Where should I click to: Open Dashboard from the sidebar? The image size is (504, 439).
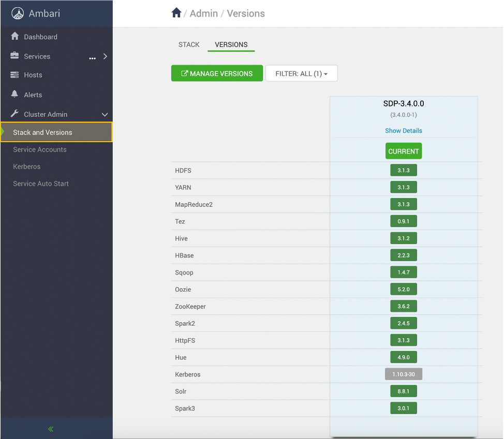point(40,37)
